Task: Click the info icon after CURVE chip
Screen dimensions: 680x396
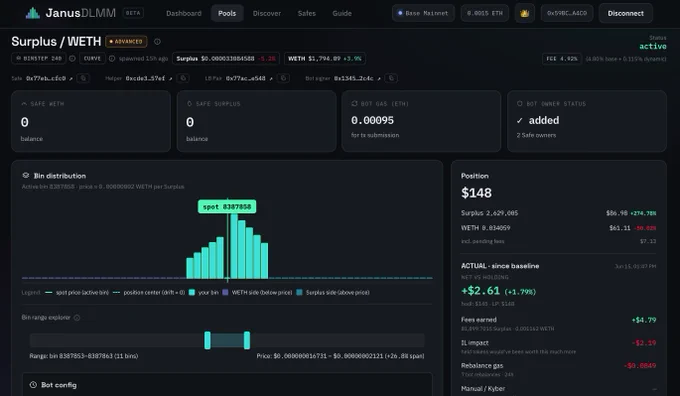Action: [x=112, y=58]
